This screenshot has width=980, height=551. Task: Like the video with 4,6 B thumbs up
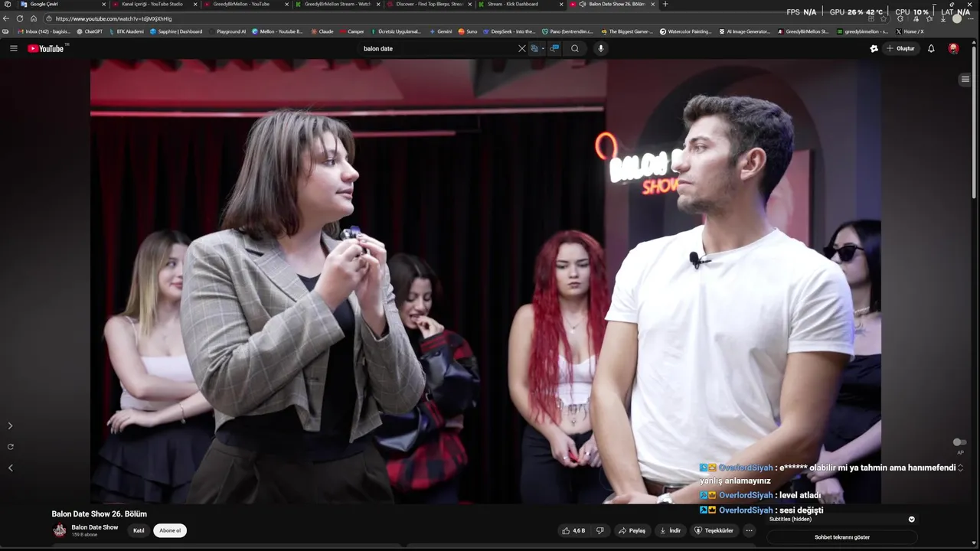[x=573, y=530]
